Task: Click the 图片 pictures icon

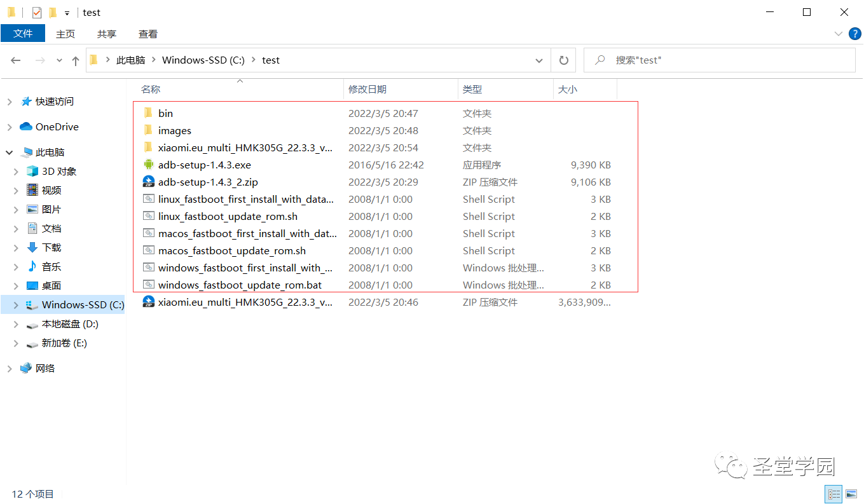Action: pyautogui.click(x=32, y=209)
